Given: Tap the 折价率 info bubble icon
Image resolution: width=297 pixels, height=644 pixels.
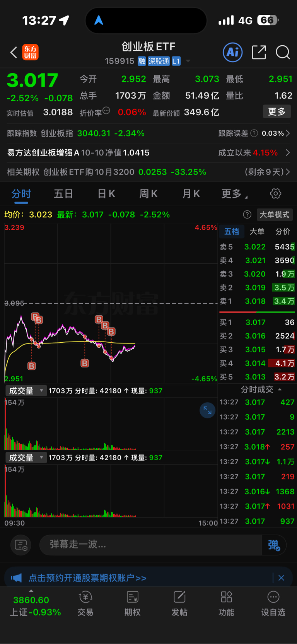Looking at the screenshot, I should pyautogui.click(x=106, y=111).
